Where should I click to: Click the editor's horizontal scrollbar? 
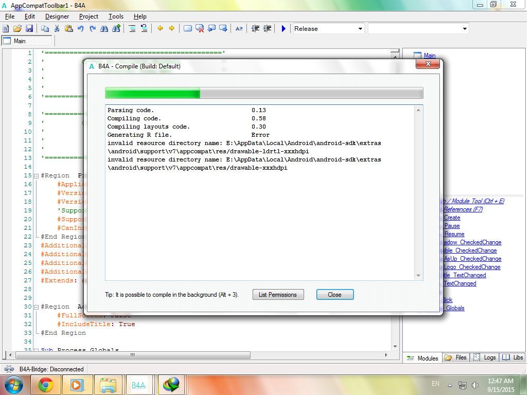pyautogui.click(x=132, y=355)
